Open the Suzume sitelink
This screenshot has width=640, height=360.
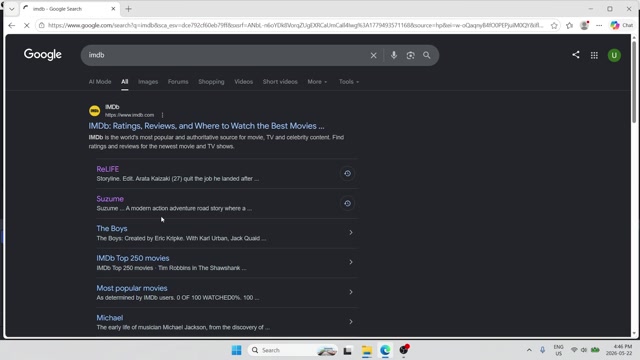pos(110,199)
